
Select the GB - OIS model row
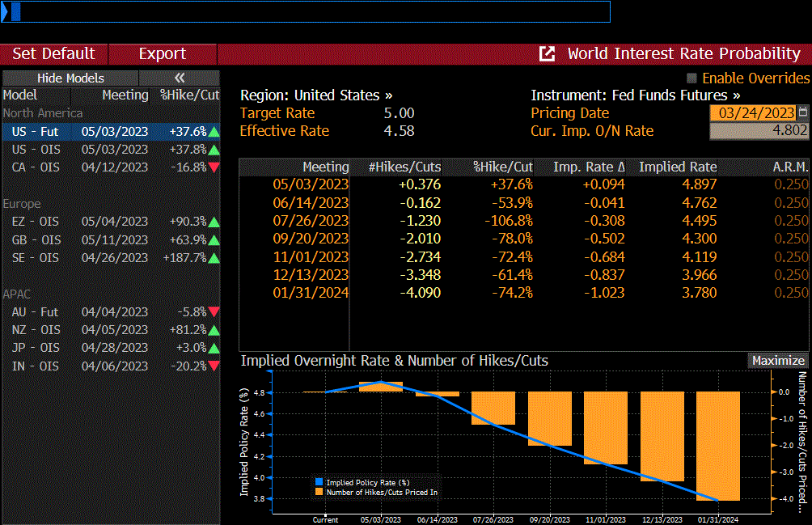pos(111,239)
